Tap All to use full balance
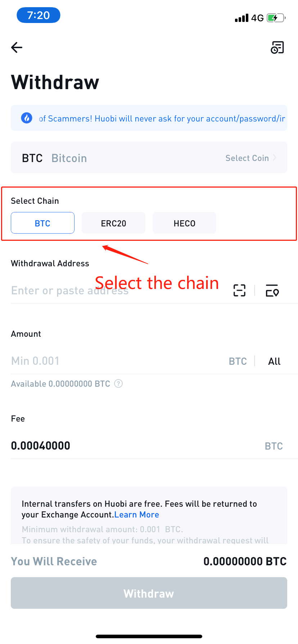Screen dimensions: 298x644 (274, 361)
